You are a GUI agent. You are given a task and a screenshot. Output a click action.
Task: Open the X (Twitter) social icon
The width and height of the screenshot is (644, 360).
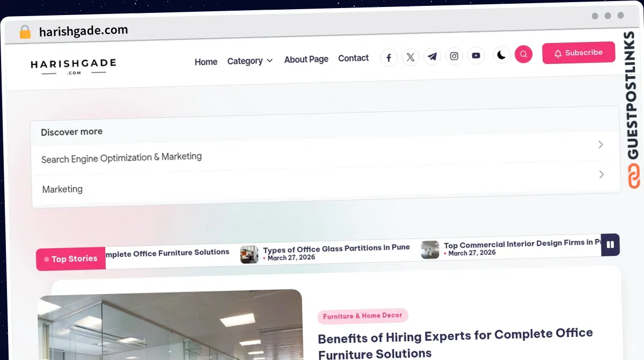[x=411, y=57]
